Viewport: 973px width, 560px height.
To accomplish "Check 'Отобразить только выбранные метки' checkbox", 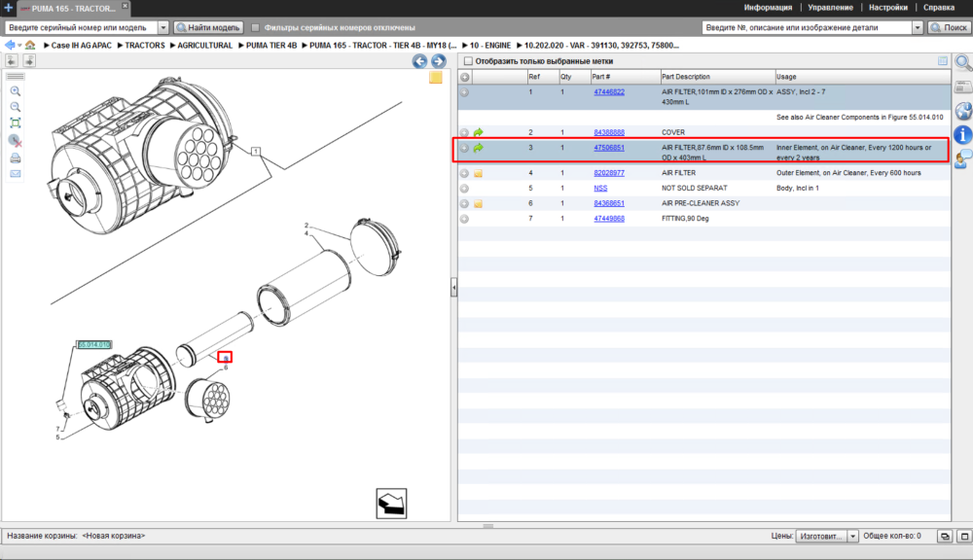I will (469, 61).
